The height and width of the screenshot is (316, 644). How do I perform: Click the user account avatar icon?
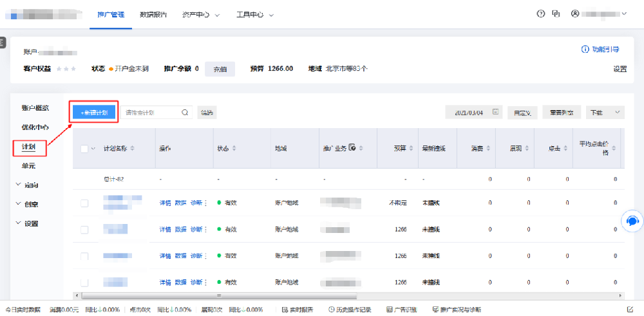[x=575, y=14]
